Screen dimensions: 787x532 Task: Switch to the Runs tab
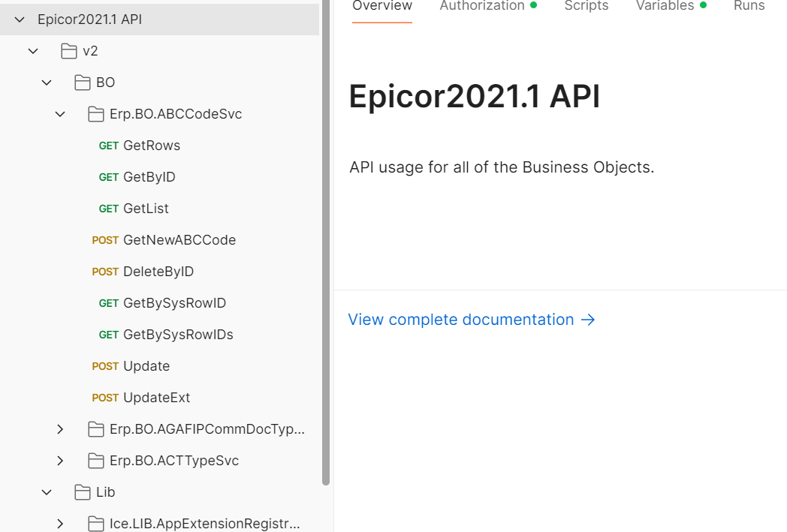tap(749, 6)
